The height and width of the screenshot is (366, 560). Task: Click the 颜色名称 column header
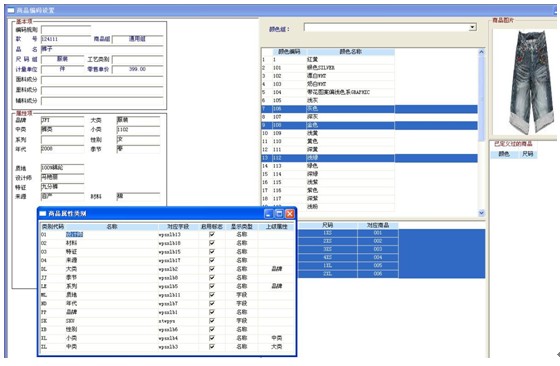pyautogui.click(x=350, y=52)
